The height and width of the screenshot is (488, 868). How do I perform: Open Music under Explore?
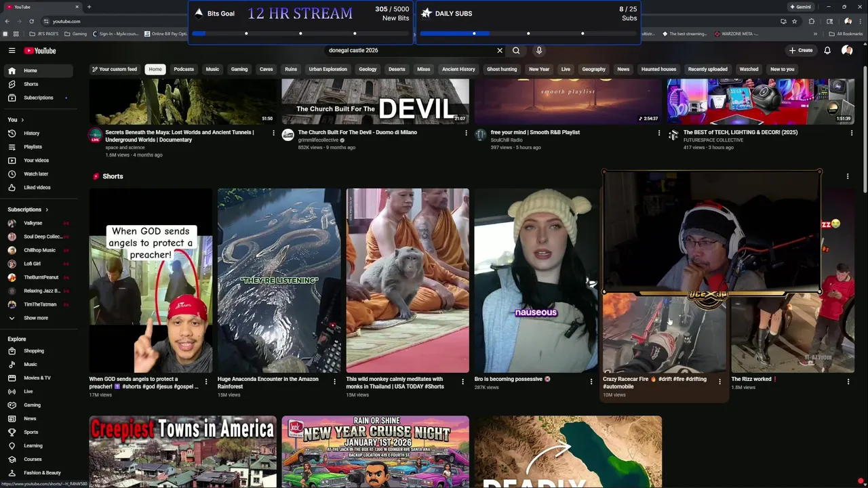pos(39,365)
